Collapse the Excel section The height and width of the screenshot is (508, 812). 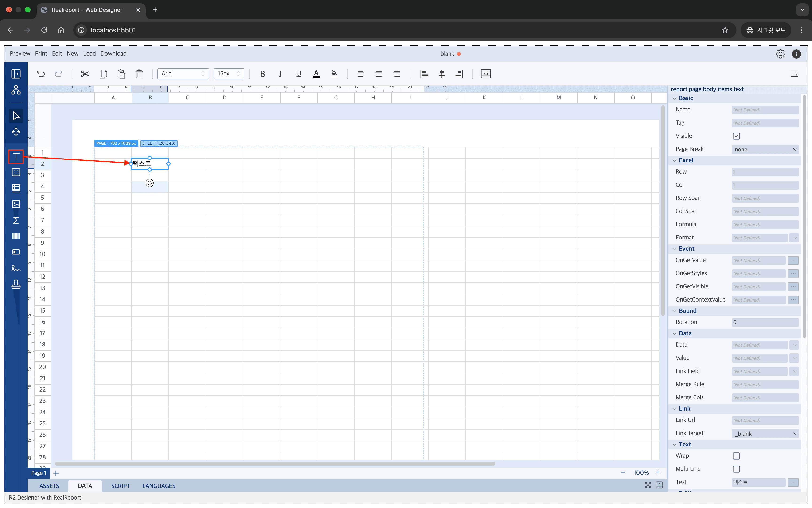tap(675, 160)
